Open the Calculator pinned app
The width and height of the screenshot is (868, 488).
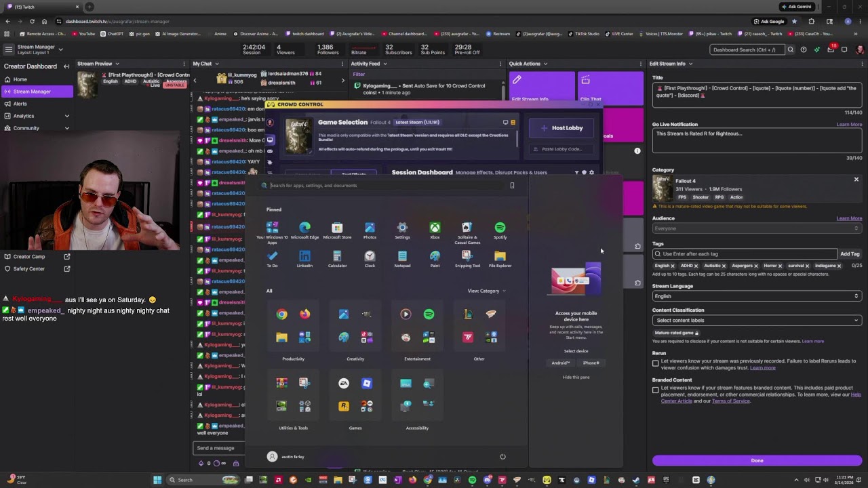pos(337,258)
